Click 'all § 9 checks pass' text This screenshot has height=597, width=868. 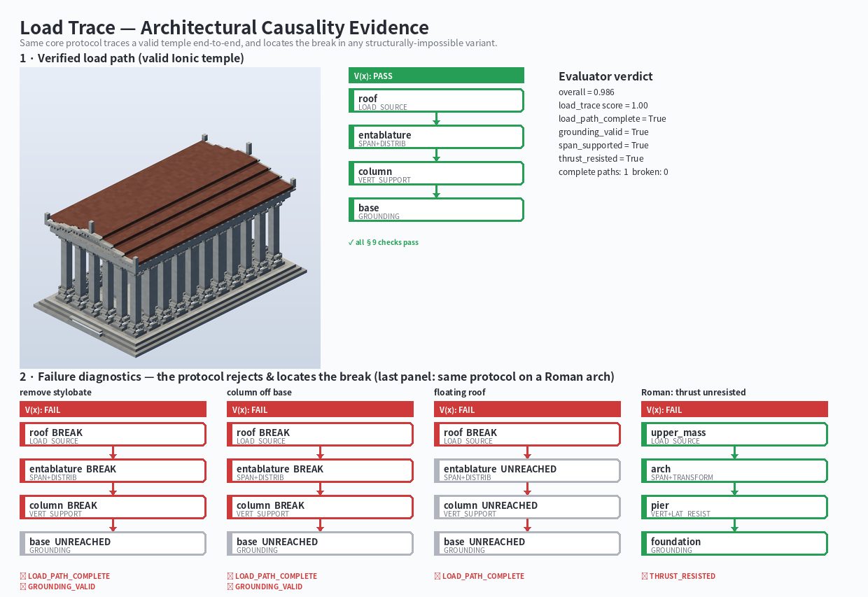pyautogui.click(x=383, y=242)
